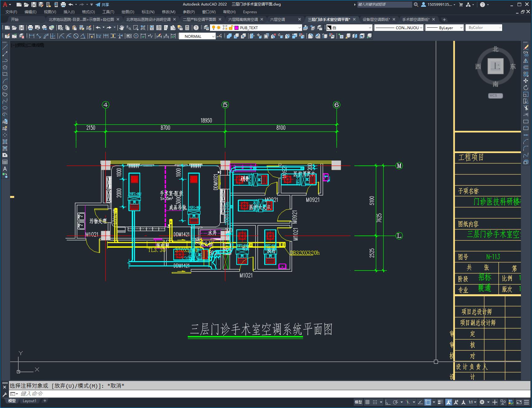Open the 标注(N) menu
The width and height of the screenshot is (532, 408).
(x=148, y=12)
